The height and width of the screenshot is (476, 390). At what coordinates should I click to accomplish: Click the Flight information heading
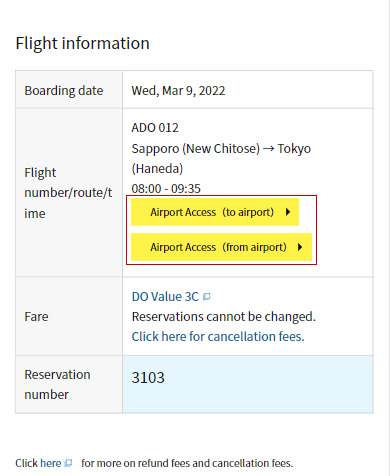[x=83, y=43]
